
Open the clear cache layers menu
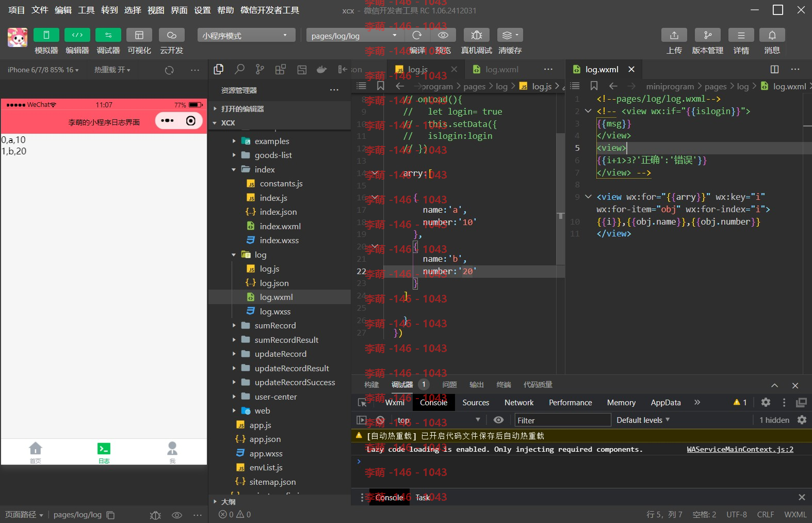[x=510, y=35]
